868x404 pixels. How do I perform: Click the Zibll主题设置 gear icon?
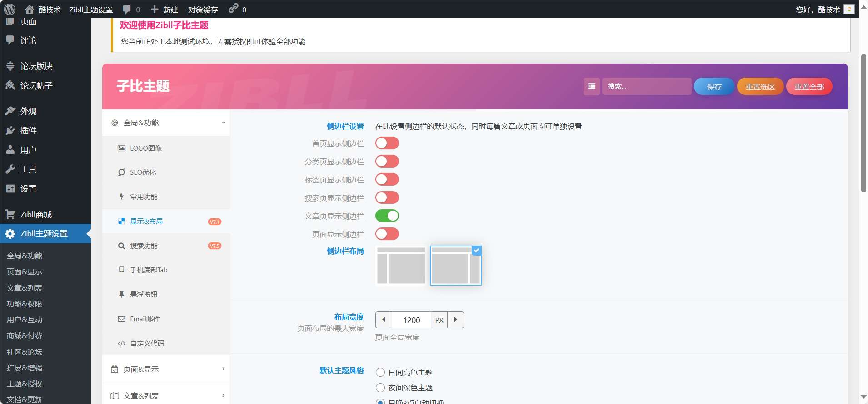(10, 234)
